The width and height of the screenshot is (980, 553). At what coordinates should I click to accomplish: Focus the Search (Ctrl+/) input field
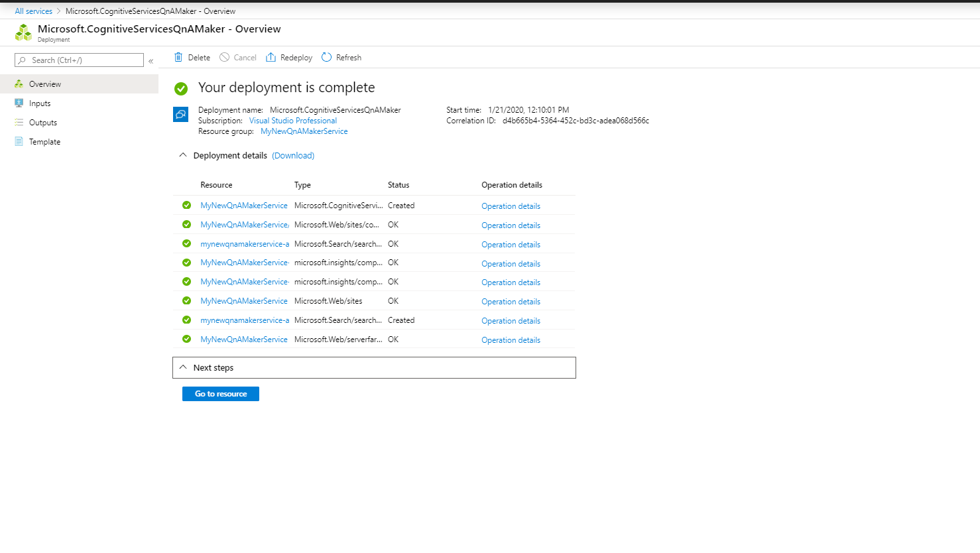pos(79,60)
